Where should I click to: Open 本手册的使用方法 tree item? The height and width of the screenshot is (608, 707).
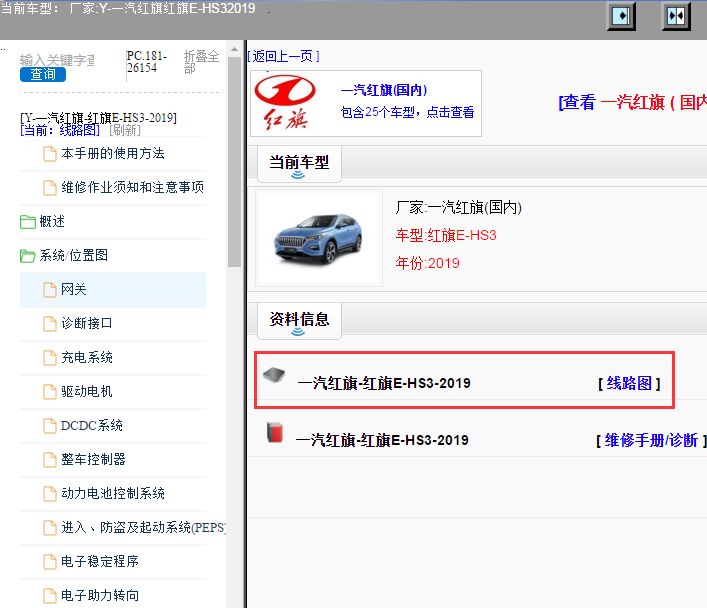113,153
